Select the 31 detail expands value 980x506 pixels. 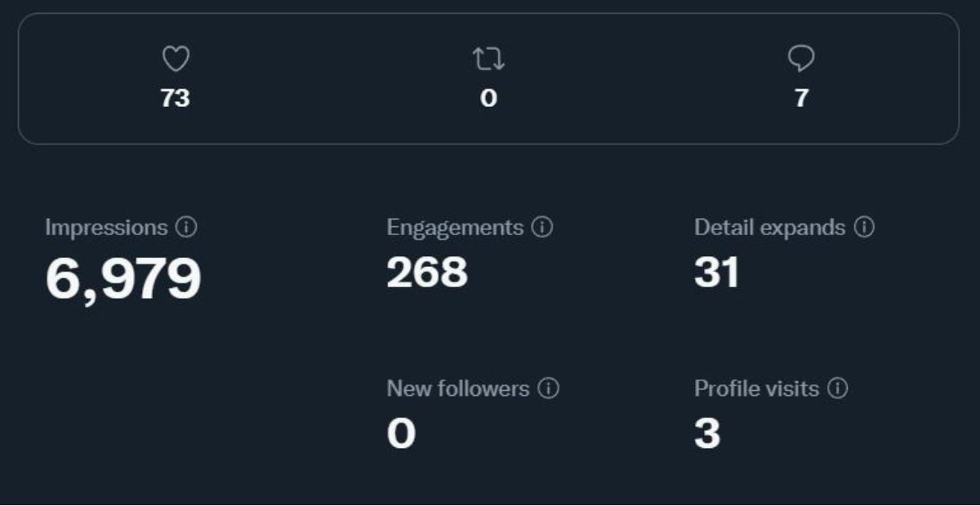(717, 273)
